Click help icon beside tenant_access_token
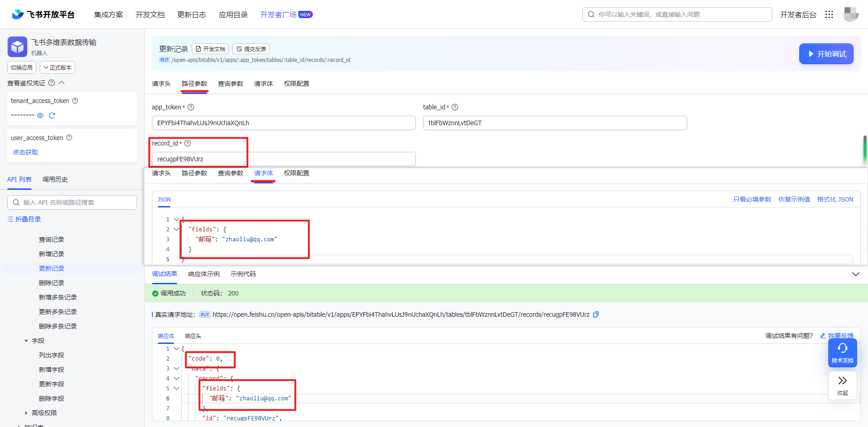 coord(75,101)
